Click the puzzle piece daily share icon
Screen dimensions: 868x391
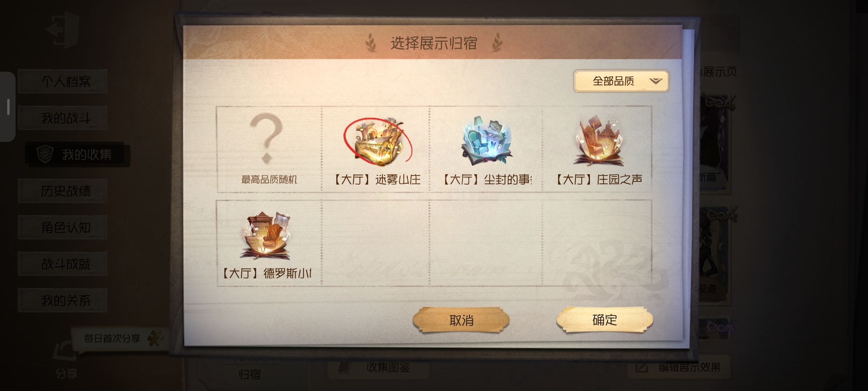[x=156, y=338]
